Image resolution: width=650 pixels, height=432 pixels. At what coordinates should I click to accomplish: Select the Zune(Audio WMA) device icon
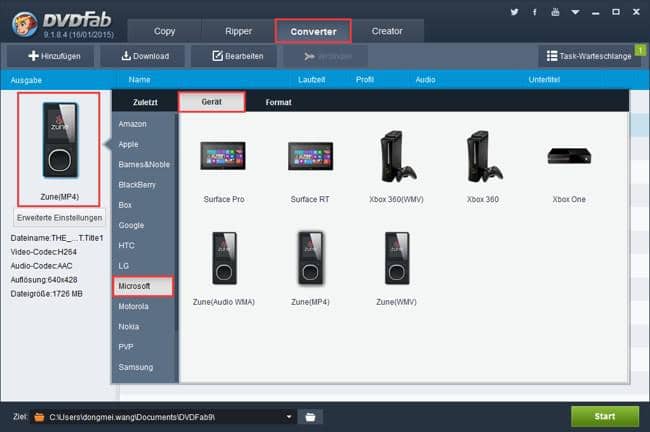224,258
